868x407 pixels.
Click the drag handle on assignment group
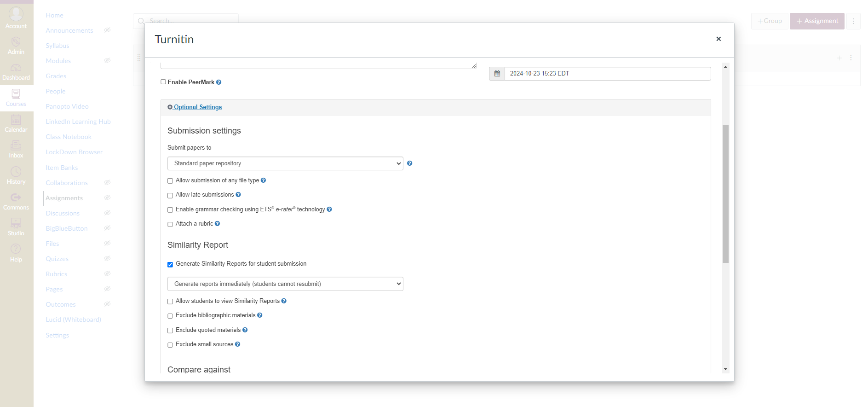click(139, 58)
